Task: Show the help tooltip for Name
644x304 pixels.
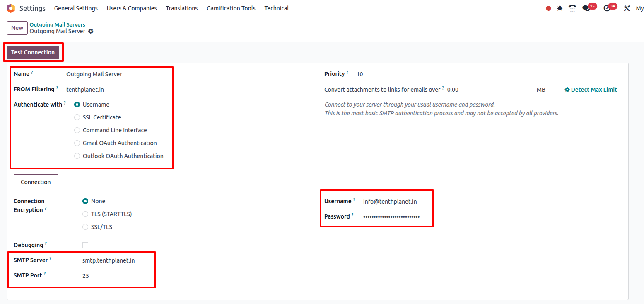Action: (x=32, y=72)
